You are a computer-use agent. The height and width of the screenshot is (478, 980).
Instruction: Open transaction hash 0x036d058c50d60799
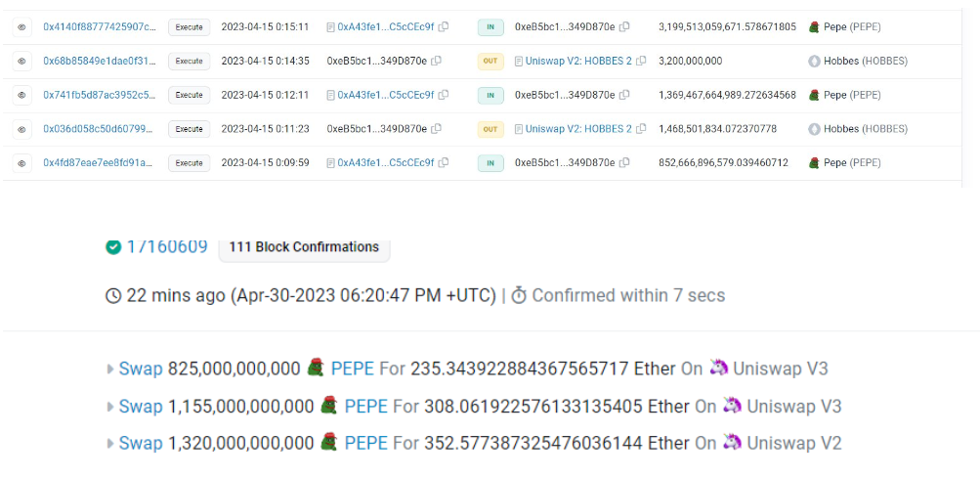[99, 129]
